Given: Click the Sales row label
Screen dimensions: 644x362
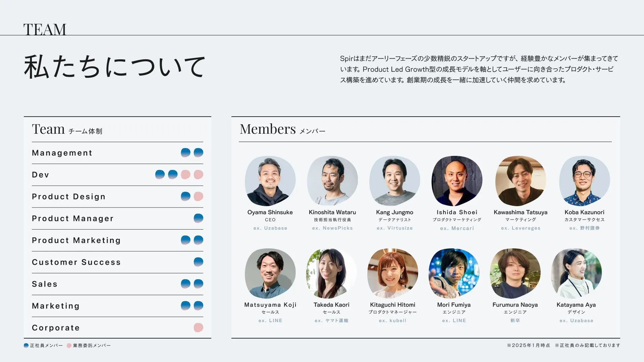Looking at the screenshot, I should pos(45,284).
